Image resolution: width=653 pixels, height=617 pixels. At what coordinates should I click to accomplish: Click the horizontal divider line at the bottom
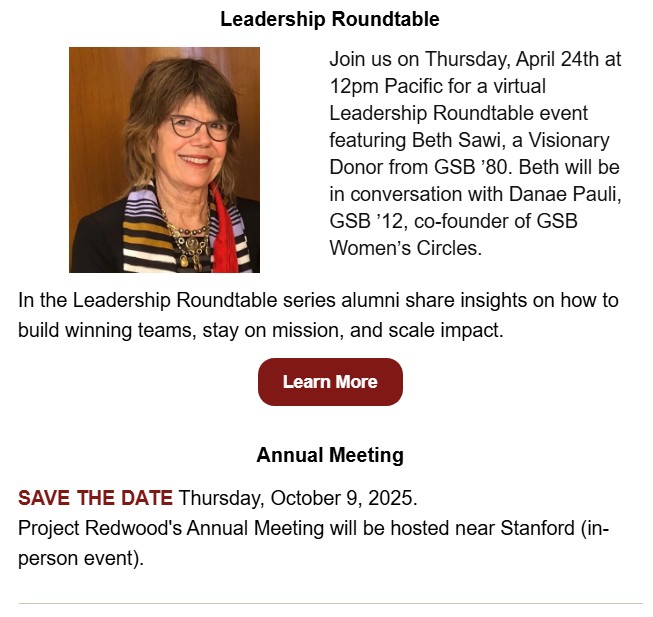pos(330,603)
